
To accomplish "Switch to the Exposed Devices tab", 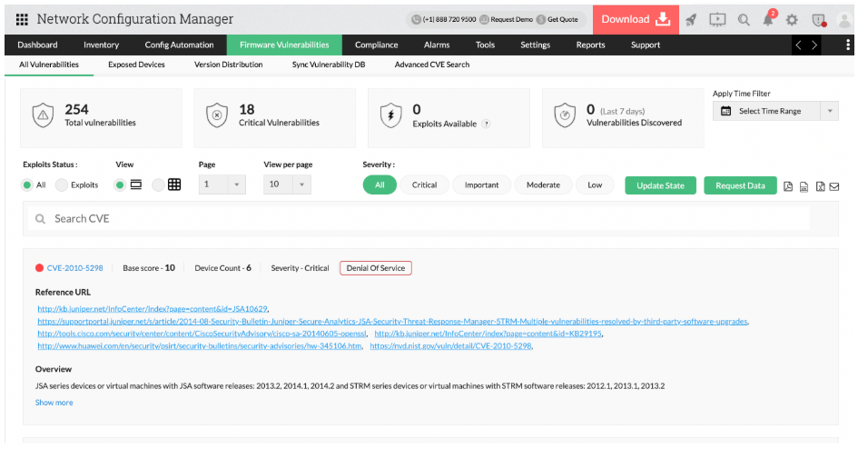I will (x=136, y=65).
